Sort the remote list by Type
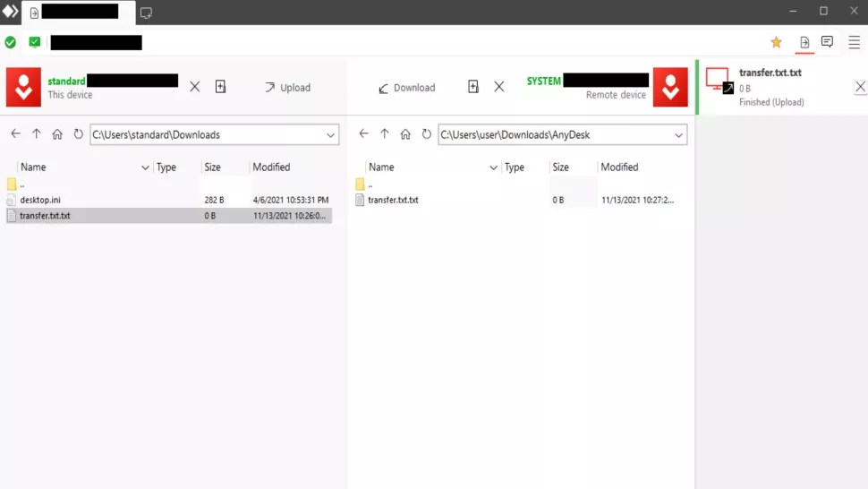Viewport: 868px width, 489px height. click(515, 167)
